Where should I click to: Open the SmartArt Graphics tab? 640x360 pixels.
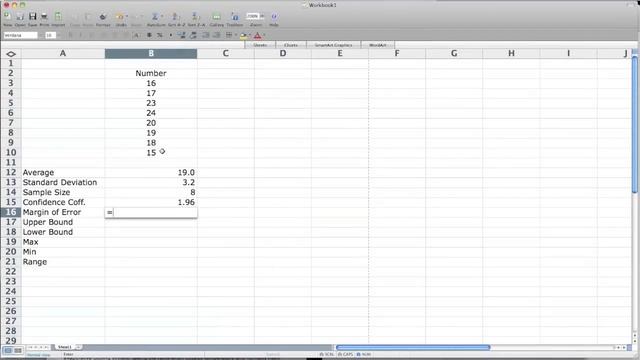[333, 45]
